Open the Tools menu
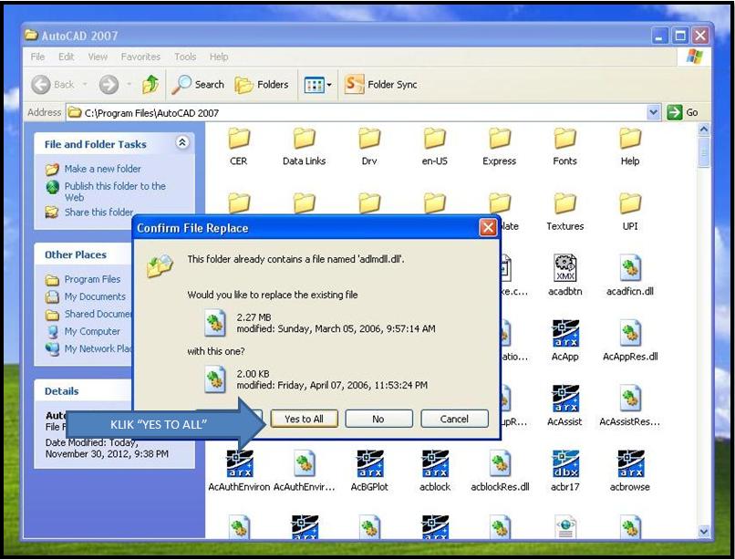This screenshot has width=735, height=560. coord(185,57)
